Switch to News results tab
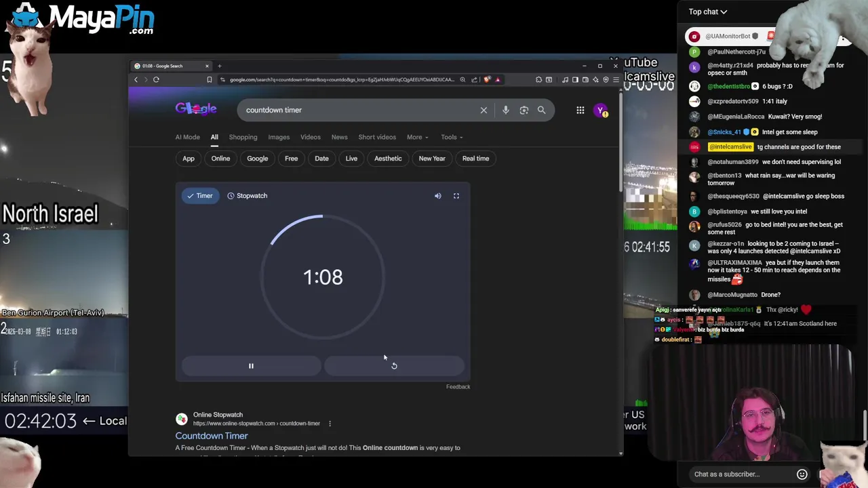 coord(339,137)
